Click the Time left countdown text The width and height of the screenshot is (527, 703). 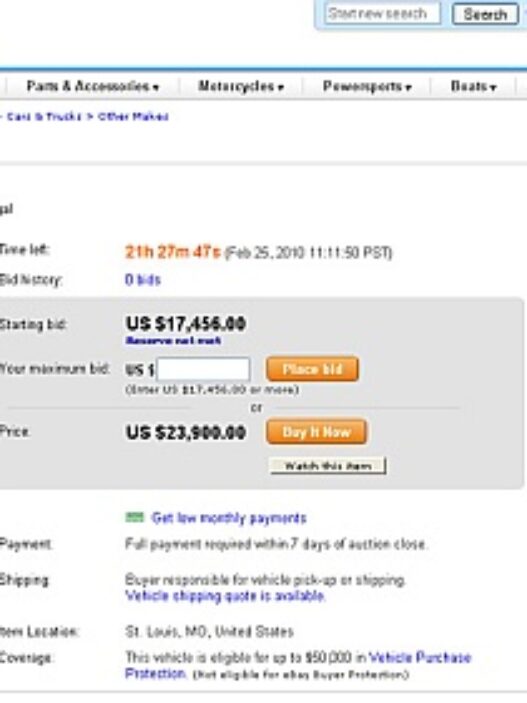[x=173, y=252]
